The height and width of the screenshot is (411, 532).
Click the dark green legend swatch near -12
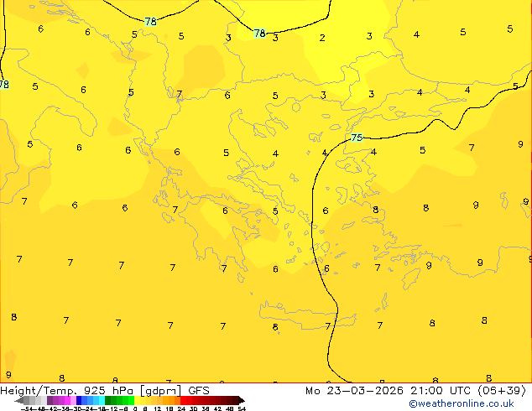tap(108, 400)
